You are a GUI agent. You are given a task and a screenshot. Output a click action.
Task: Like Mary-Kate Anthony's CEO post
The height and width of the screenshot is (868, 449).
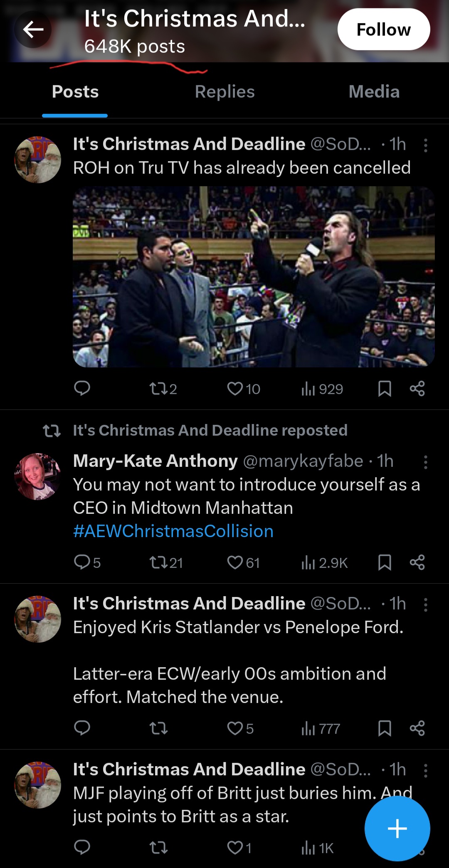click(x=235, y=562)
